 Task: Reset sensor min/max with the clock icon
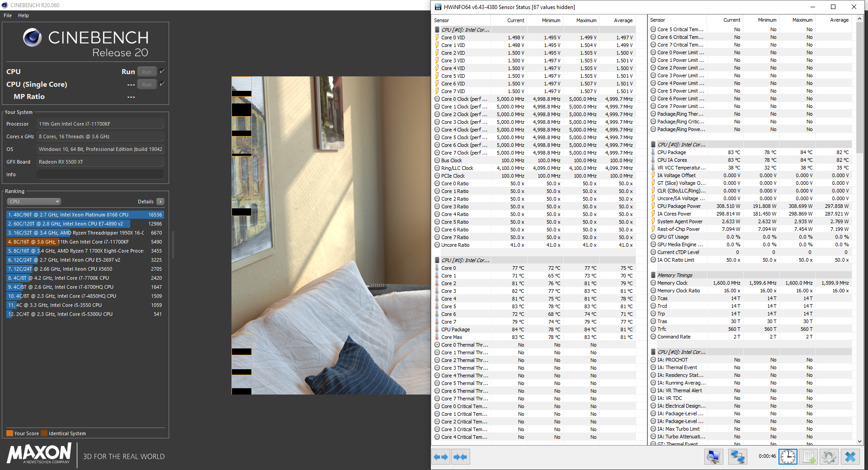(x=788, y=457)
